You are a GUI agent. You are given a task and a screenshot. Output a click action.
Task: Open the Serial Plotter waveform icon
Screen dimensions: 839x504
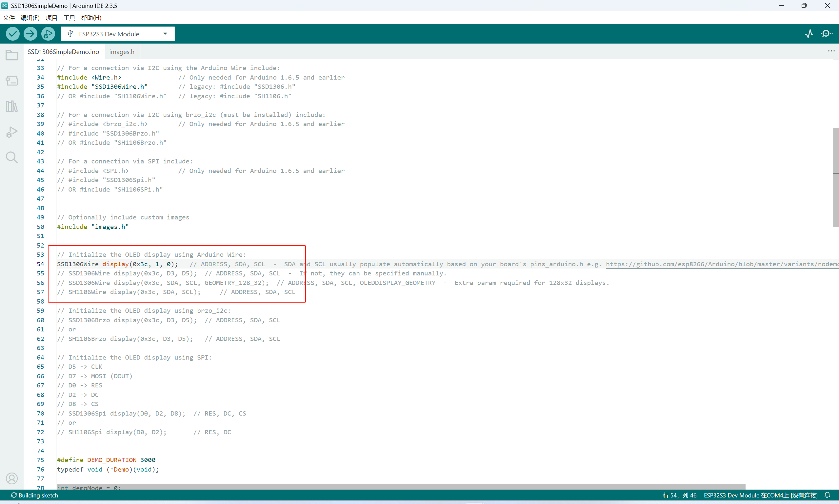click(x=809, y=34)
